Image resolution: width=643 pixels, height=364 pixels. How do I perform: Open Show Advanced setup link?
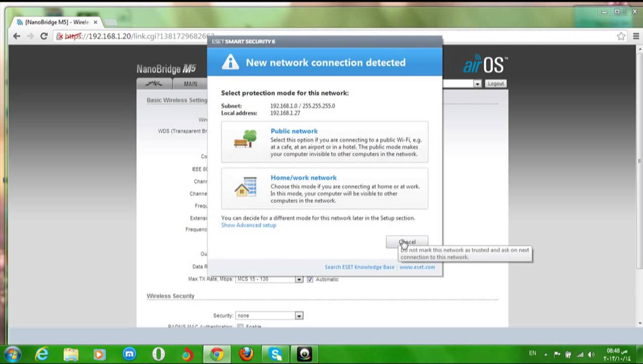point(249,225)
